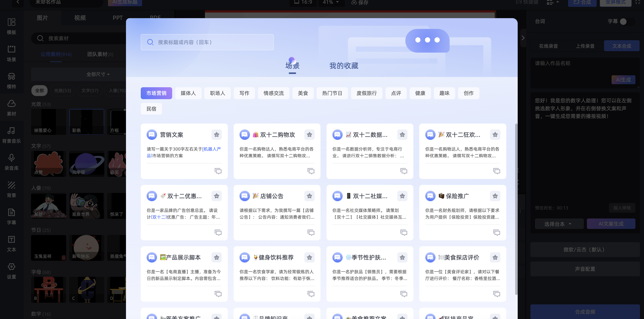The height and width of the screenshot is (319, 644).
Task: Open 素材 in left sidebar
Action: (x=11, y=108)
